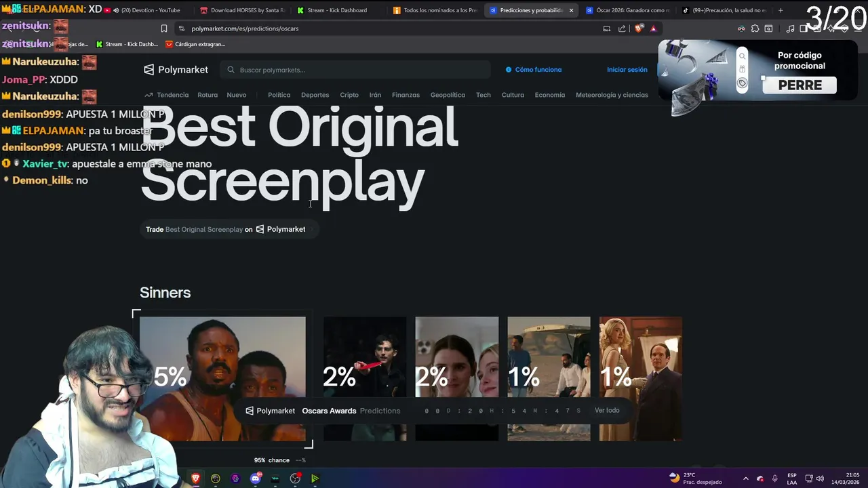Click Ver todo in Oscars banner
Screen dimensions: 868x488
[x=607, y=411]
